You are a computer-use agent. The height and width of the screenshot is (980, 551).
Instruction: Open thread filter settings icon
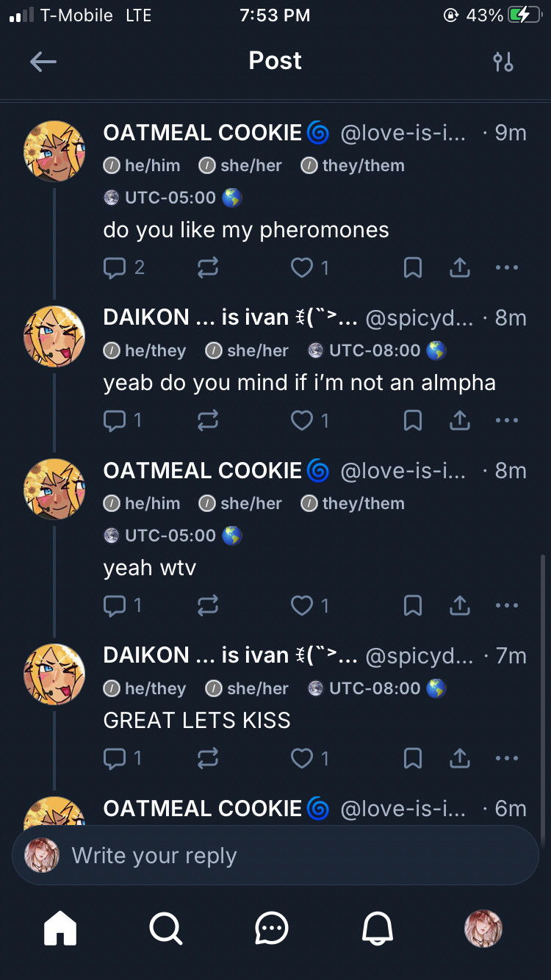[503, 62]
